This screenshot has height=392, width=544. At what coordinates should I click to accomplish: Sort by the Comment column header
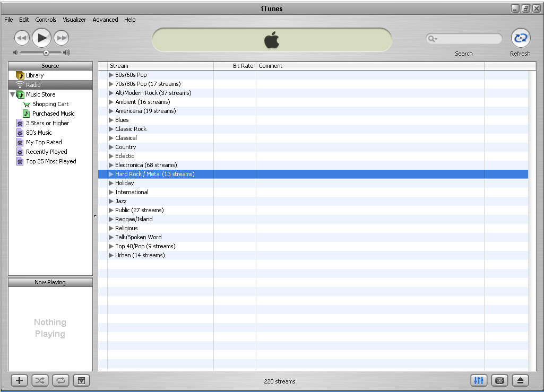pyautogui.click(x=370, y=66)
